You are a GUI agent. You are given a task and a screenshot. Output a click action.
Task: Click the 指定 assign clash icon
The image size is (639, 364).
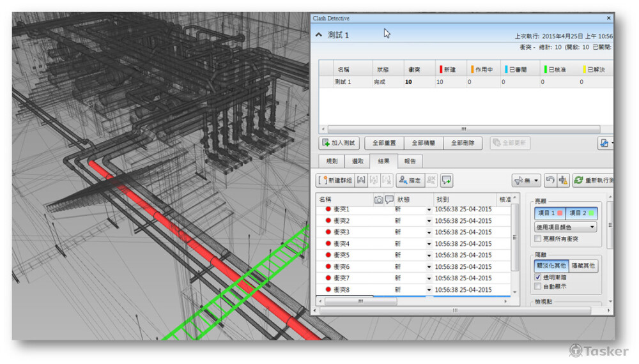click(x=403, y=181)
